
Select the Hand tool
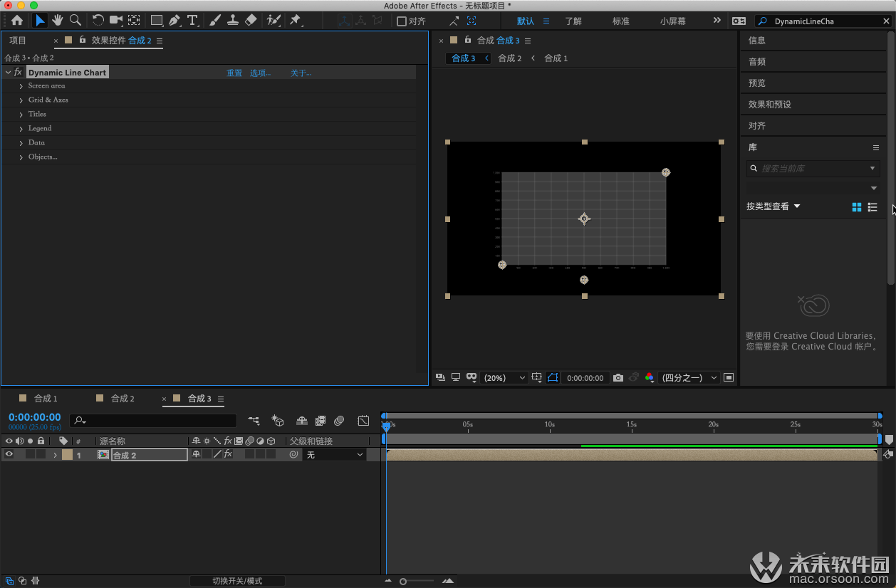58,21
